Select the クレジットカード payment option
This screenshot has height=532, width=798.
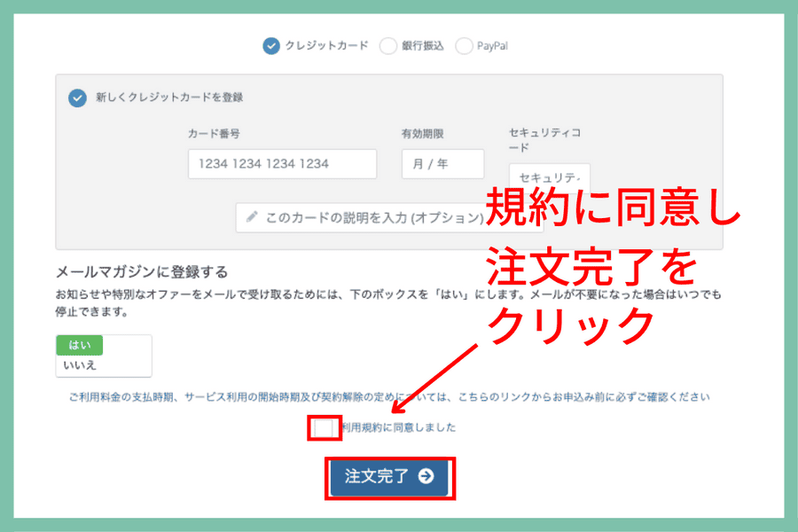pos(271,46)
